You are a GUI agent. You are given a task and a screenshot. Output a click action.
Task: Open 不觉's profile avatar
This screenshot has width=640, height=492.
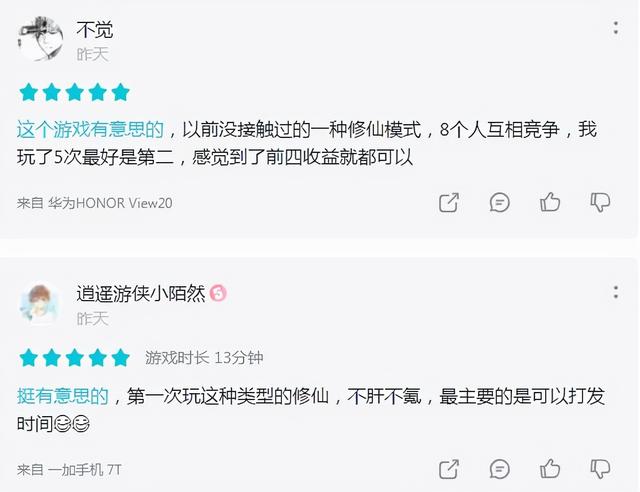coord(40,39)
